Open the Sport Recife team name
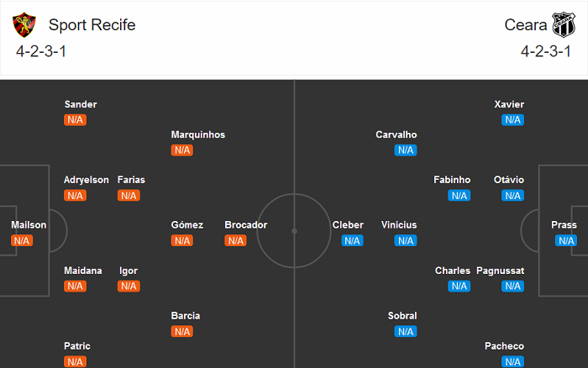Screen dimensions: 588x368 [x=92, y=25]
